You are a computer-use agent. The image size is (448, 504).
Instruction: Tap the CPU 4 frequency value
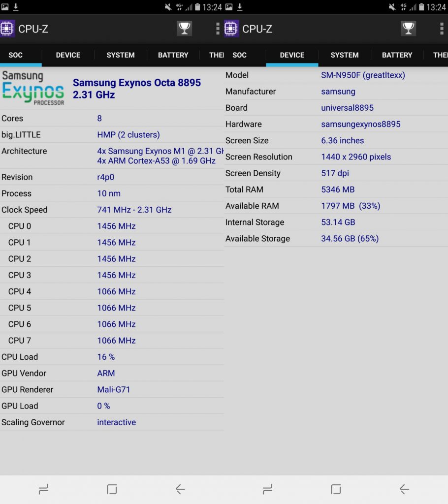point(116,291)
